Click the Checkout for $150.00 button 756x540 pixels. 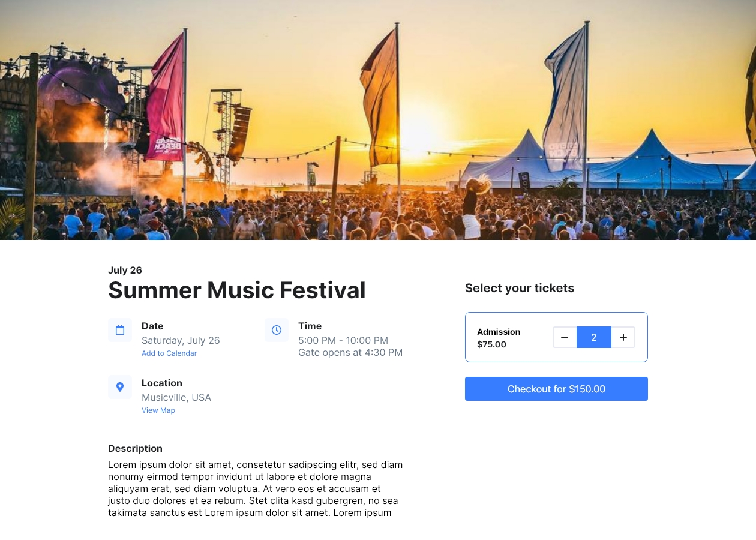point(556,389)
